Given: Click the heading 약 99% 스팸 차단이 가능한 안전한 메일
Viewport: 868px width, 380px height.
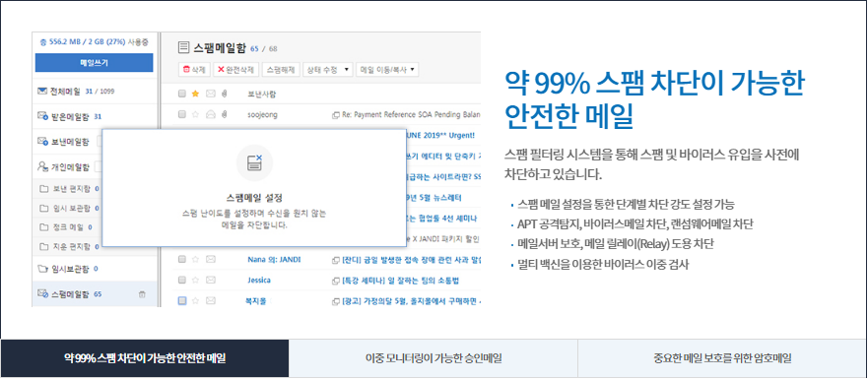Looking at the screenshot, I should [x=654, y=99].
